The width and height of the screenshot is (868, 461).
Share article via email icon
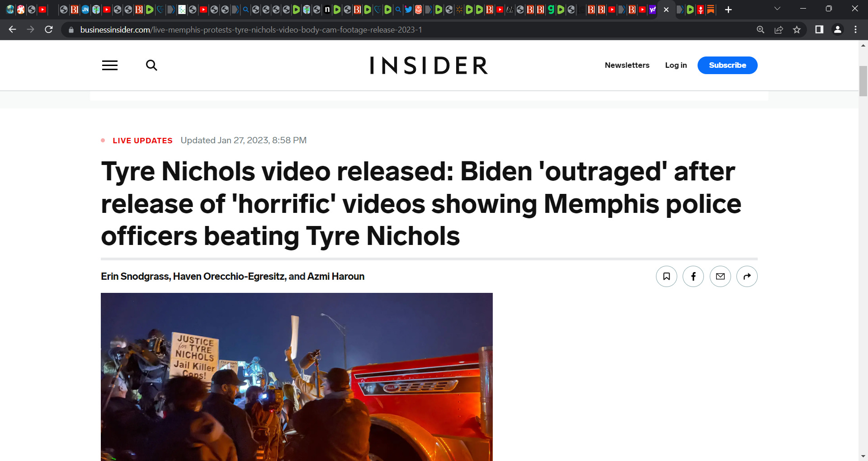tap(720, 276)
